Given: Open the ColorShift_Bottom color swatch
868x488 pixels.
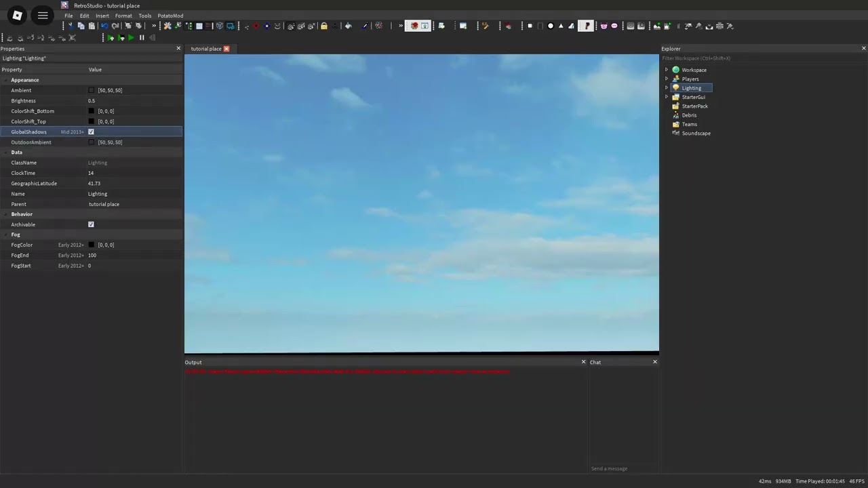Looking at the screenshot, I should (x=92, y=111).
